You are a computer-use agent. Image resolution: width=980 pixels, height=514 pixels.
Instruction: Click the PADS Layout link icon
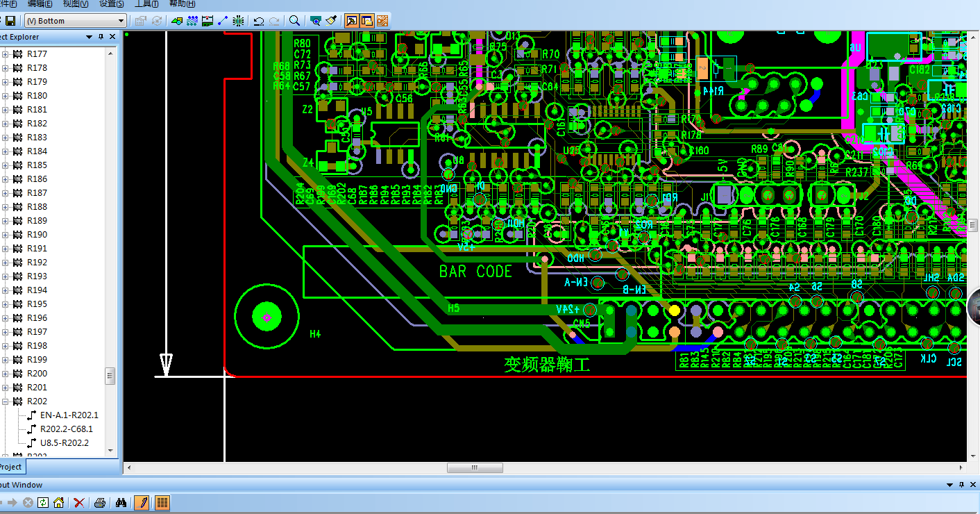click(382, 21)
